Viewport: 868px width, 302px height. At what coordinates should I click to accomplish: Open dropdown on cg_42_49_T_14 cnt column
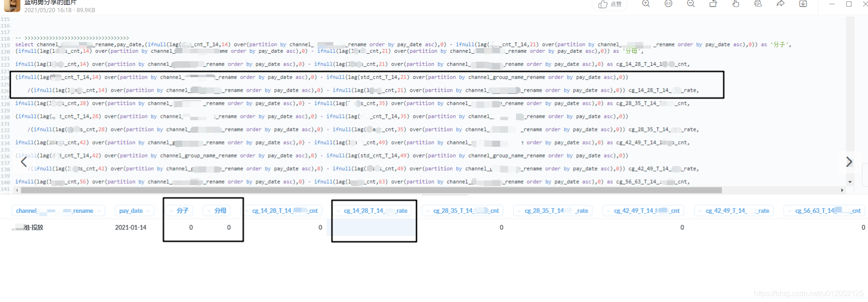coord(608,211)
